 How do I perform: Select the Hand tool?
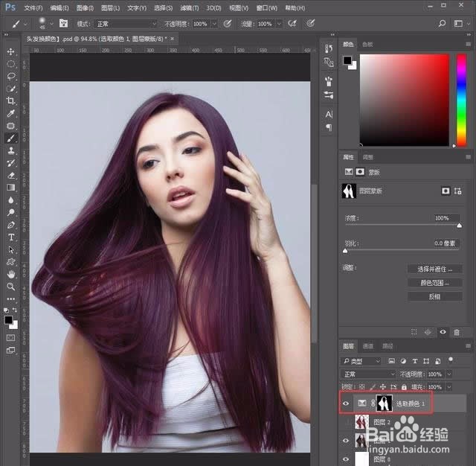pyautogui.click(x=11, y=274)
